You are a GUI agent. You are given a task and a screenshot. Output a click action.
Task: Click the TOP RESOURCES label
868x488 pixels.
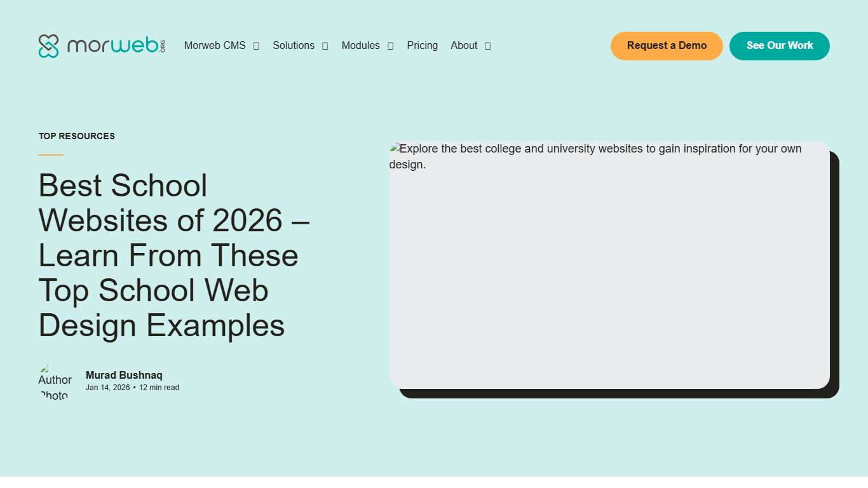pyautogui.click(x=76, y=136)
